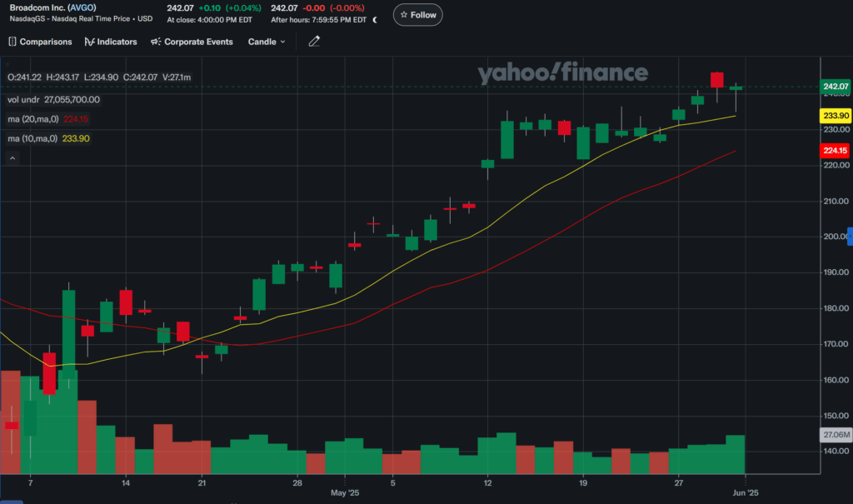Click the 242.07 current price axis label
The height and width of the screenshot is (504, 853).
[835, 87]
